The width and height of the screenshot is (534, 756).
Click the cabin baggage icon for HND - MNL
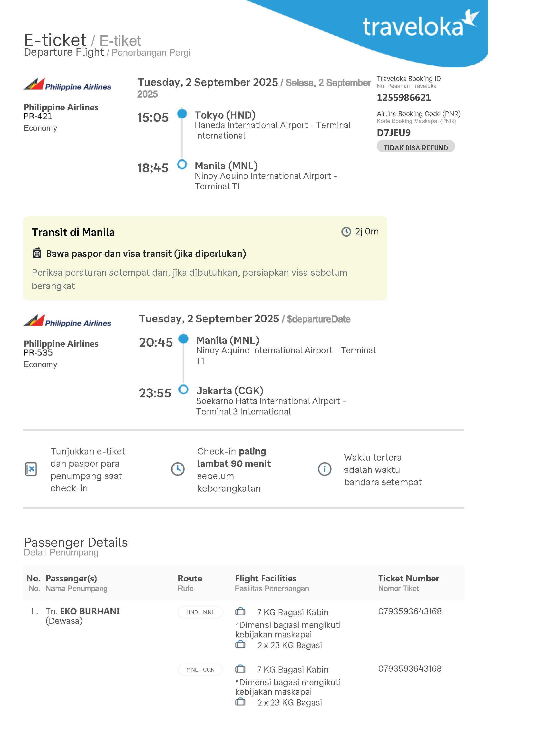tap(241, 612)
